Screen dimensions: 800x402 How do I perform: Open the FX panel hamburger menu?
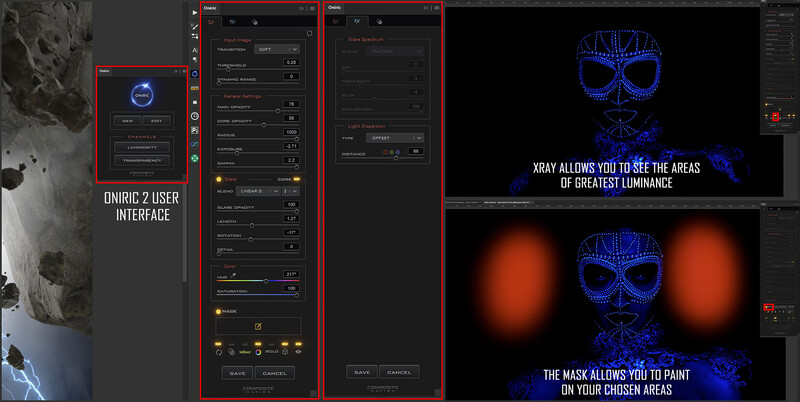pyautogui.click(x=437, y=8)
